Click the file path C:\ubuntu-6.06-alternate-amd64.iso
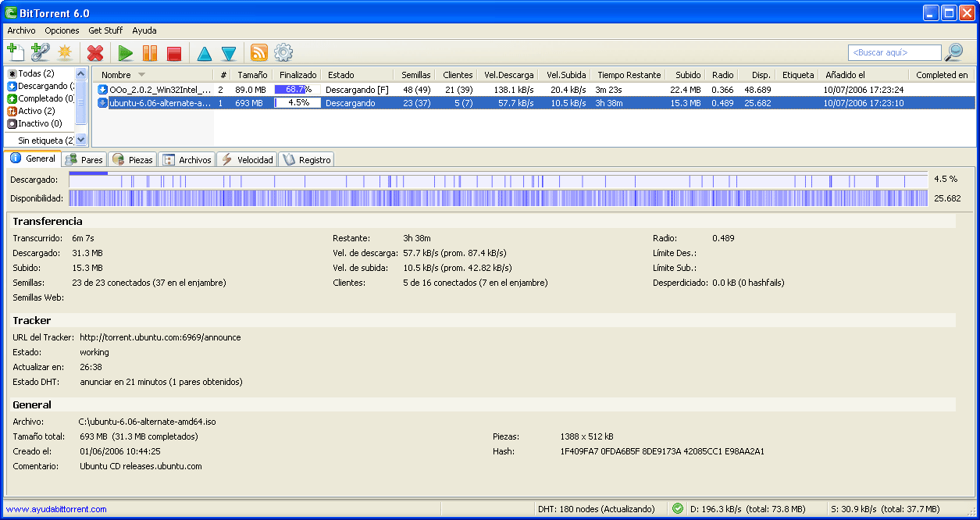The height and width of the screenshot is (520, 980). click(x=147, y=422)
